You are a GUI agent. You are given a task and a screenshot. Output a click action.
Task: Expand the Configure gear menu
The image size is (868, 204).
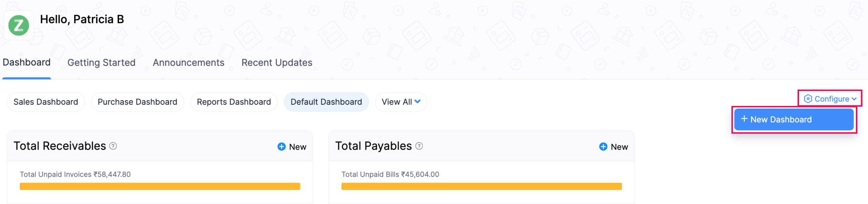point(830,99)
